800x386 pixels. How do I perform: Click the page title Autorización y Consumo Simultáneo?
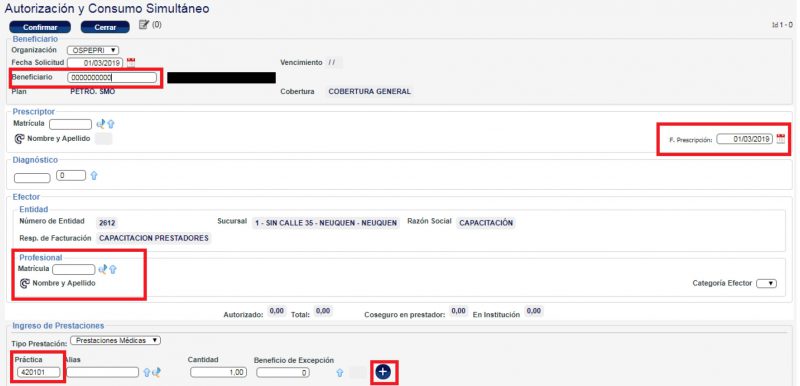[x=107, y=9]
